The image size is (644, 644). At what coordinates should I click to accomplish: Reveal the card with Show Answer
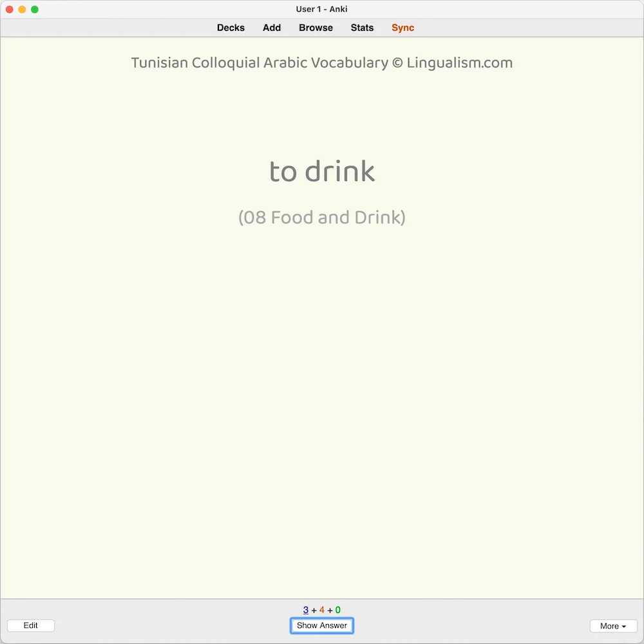click(321, 625)
